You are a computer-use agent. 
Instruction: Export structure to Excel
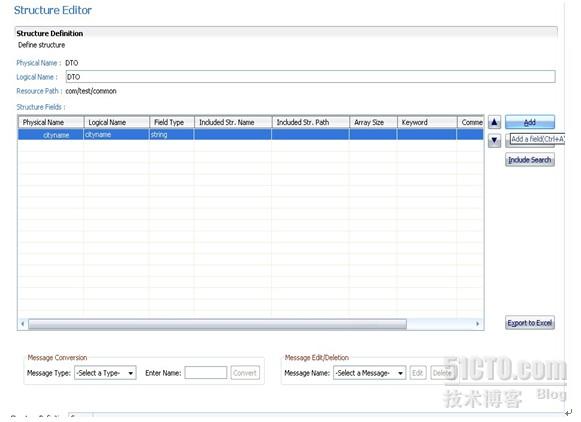[529, 323]
